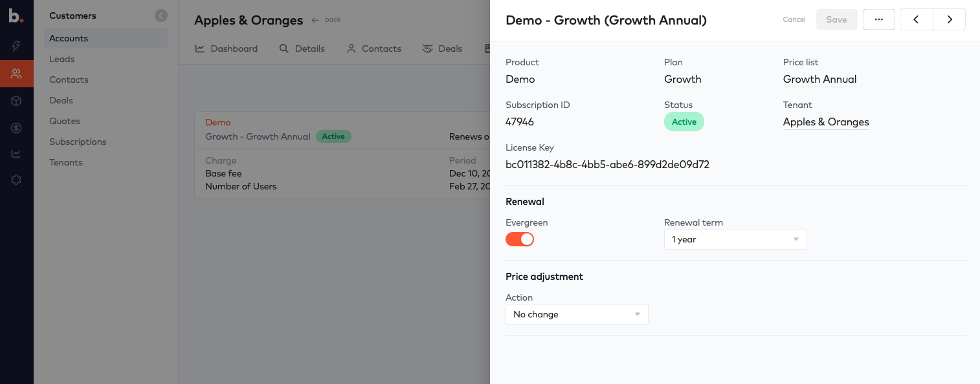Click the b. logo in the sidebar

[16, 16]
